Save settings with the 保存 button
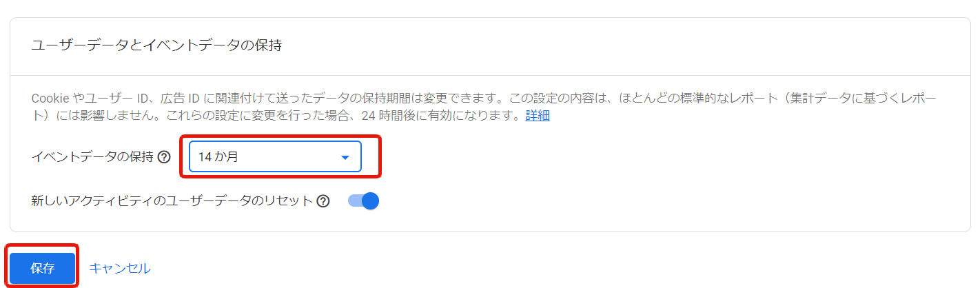Screen dimensions: 980x288 pyautogui.click(x=42, y=268)
